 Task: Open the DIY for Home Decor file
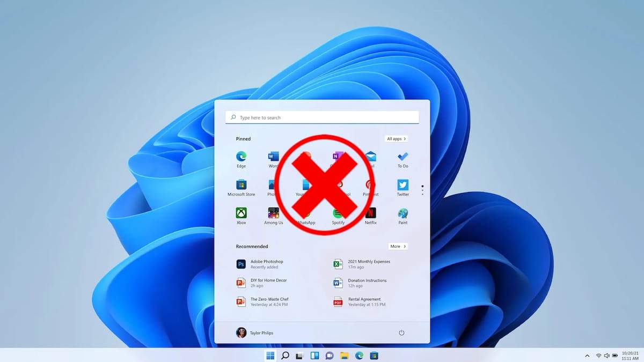(x=262, y=283)
